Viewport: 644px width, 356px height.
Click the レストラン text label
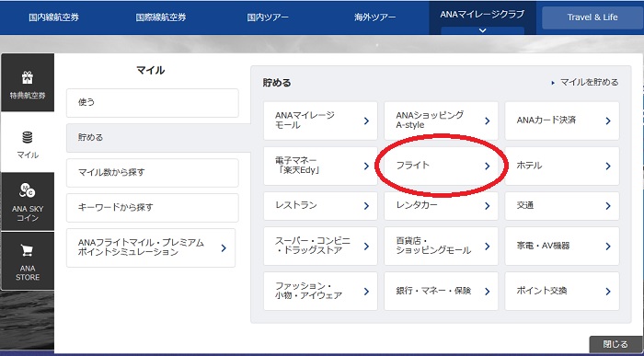coord(296,205)
